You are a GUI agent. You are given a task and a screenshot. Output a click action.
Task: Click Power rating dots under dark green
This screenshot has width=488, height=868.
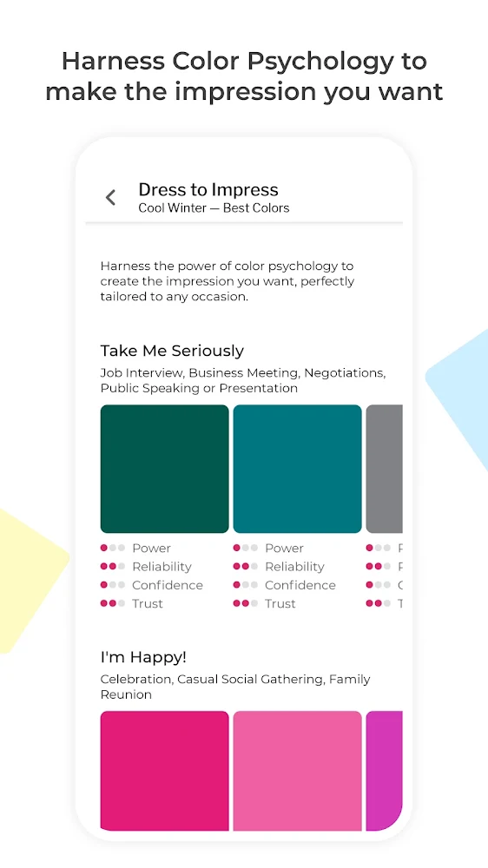[x=112, y=548]
